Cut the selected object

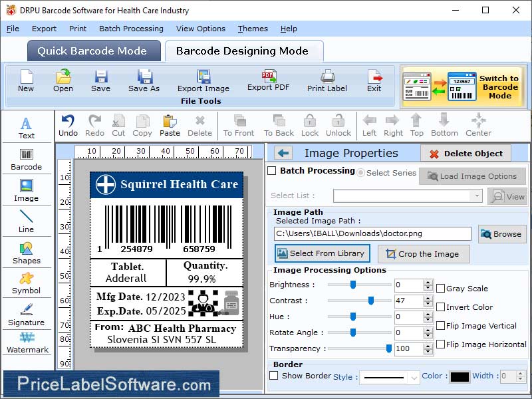click(118, 126)
